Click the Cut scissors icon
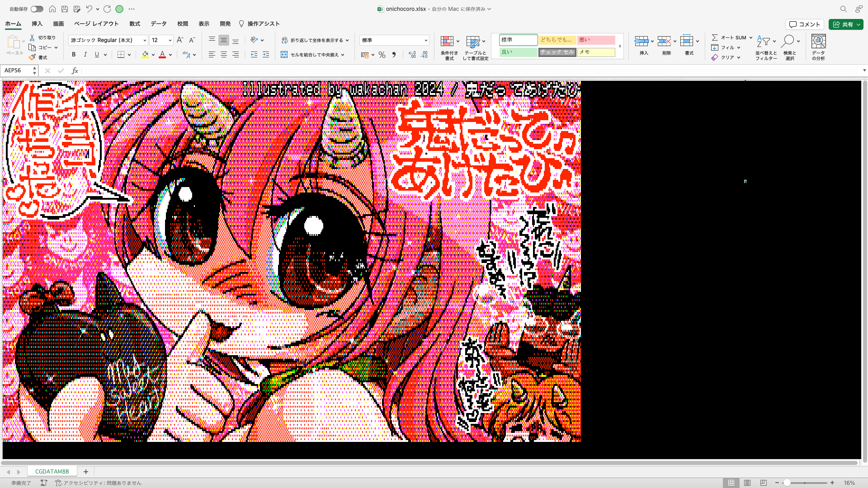 click(32, 38)
